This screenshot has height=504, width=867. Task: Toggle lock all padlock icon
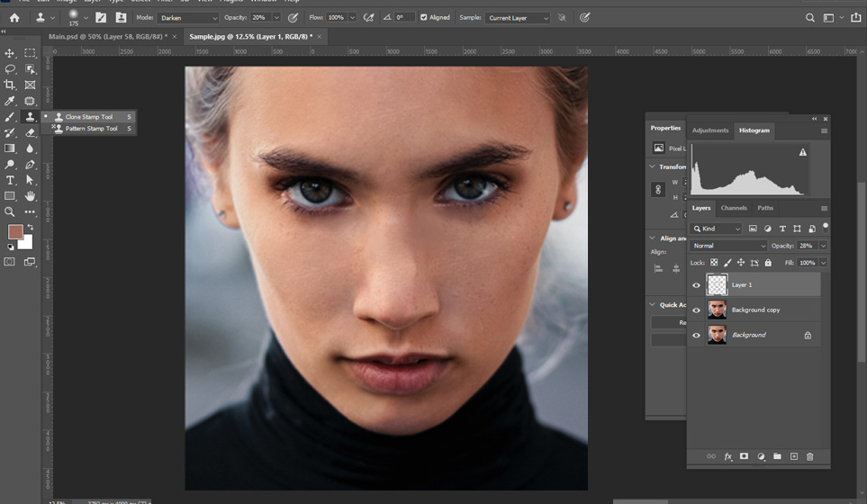point(768,263)
